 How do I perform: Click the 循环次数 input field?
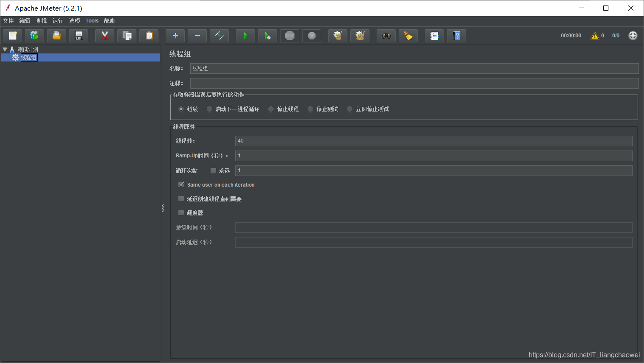click(434, 170)
